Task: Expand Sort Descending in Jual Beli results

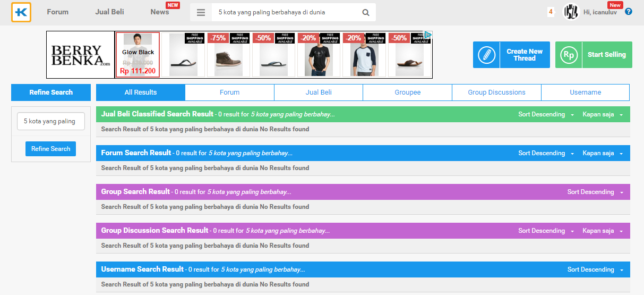Action: point(546,115)
